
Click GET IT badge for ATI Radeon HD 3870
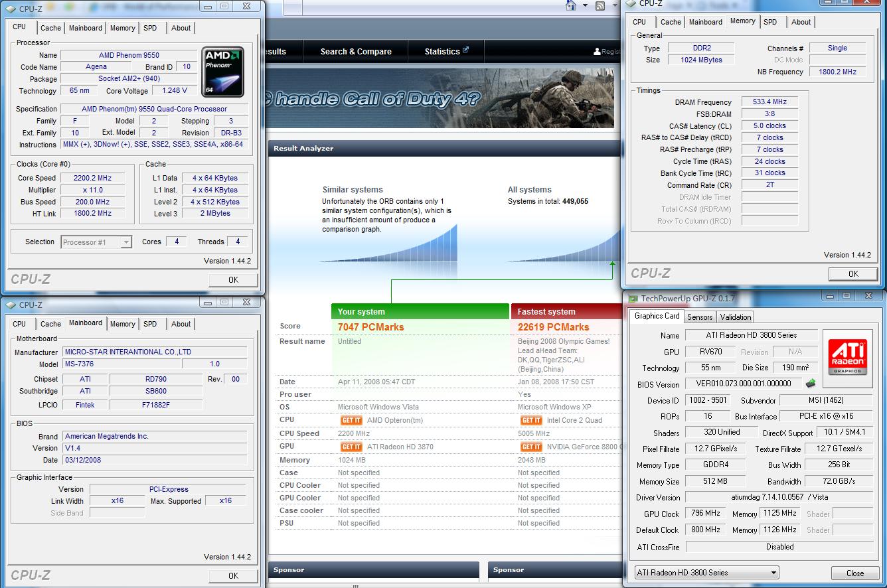tap(351, 447)
